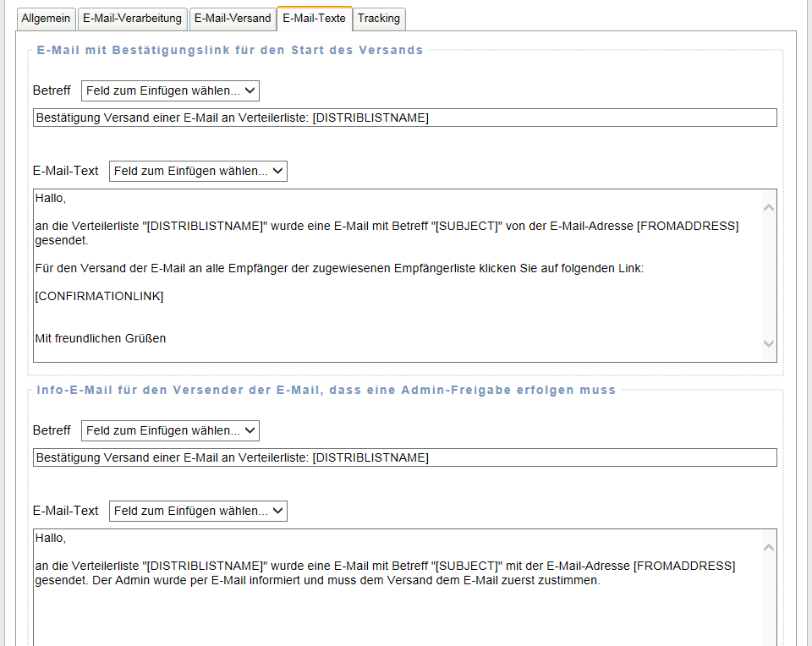Place cursor on "Mit freundlichen Grüßen" line
This screenshot has height=646, width=812.
click(x=101, y=338)
